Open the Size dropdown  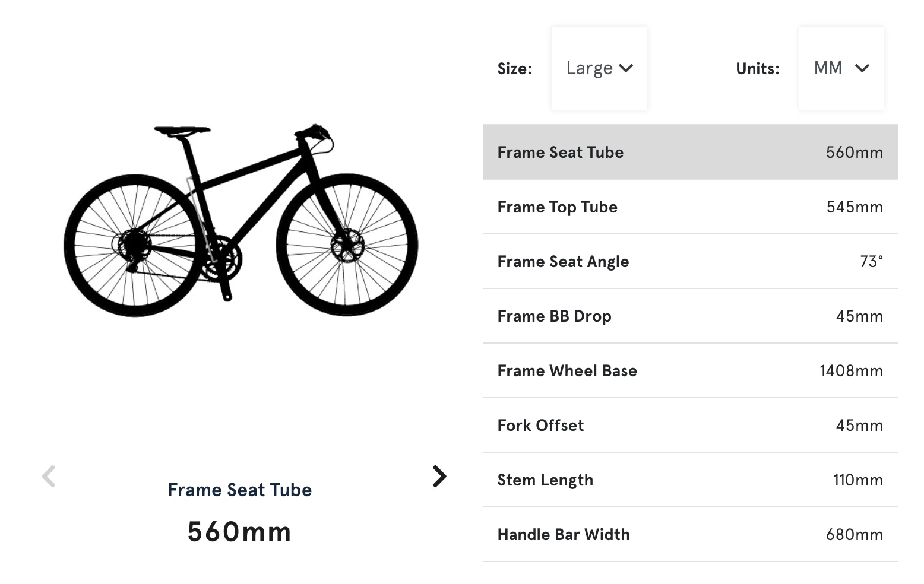click(x=599, y=68)
